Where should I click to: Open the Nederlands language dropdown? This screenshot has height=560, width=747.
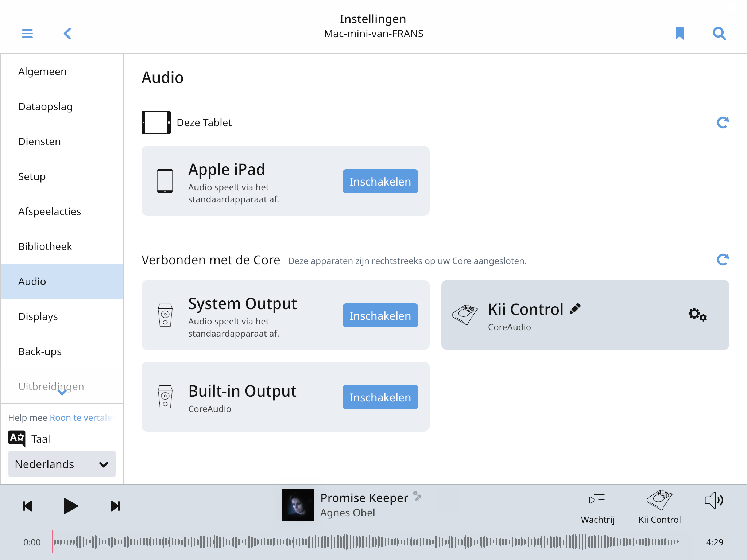click(62, 464)
